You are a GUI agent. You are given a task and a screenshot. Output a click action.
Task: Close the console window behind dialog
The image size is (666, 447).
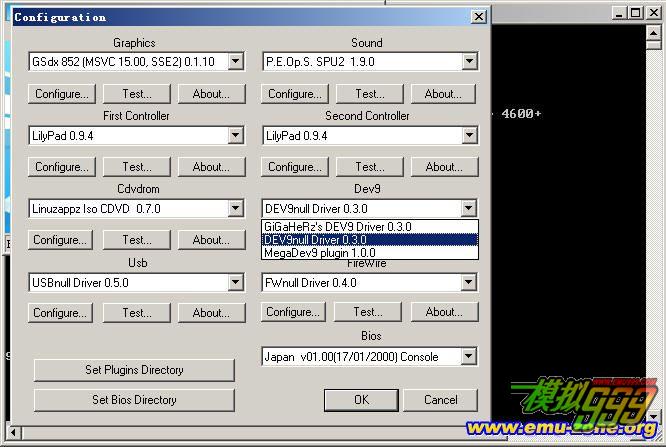pyautogui.click(x=654, y=13)
